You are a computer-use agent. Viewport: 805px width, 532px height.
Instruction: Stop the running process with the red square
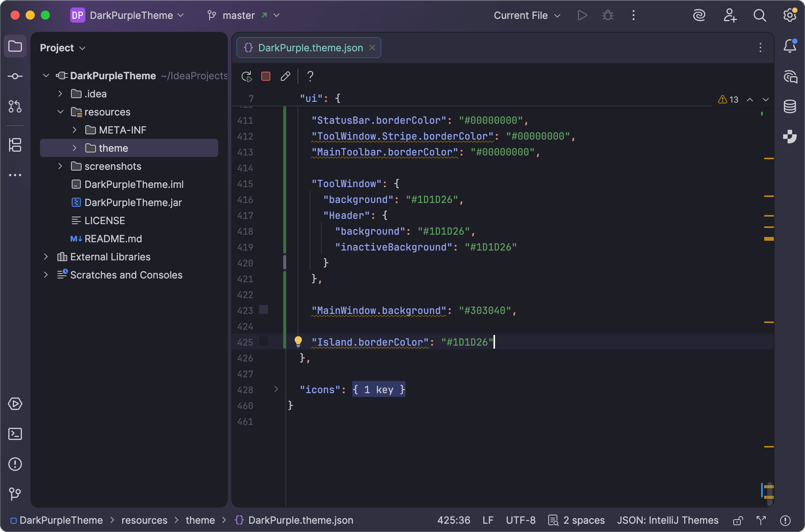click(x=265, y=76)
